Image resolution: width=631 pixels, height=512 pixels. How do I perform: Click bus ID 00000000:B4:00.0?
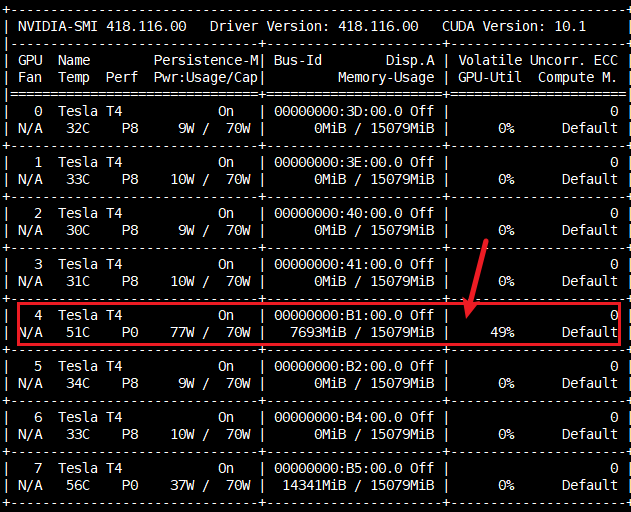338,417
